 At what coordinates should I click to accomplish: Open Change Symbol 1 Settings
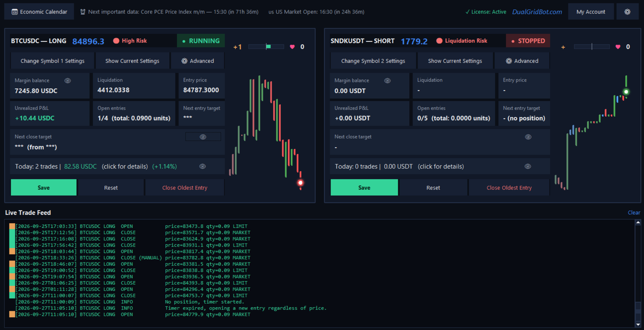(x=52, y=61)
